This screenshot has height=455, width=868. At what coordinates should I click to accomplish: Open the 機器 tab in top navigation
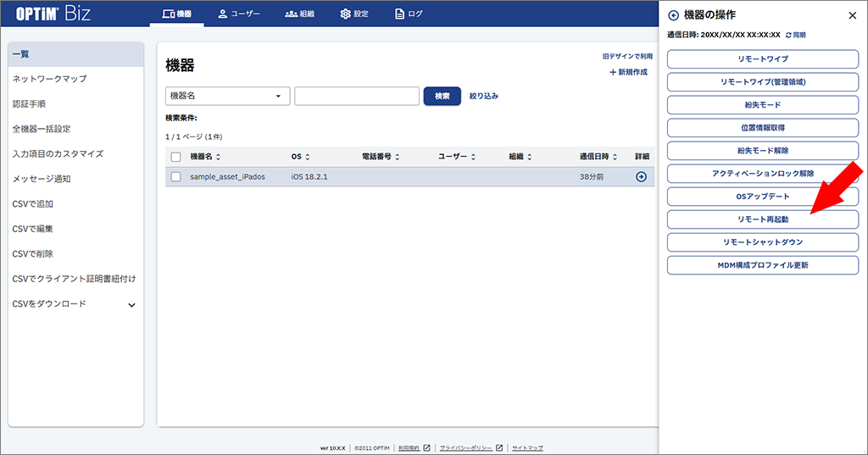tap(176, 14)
